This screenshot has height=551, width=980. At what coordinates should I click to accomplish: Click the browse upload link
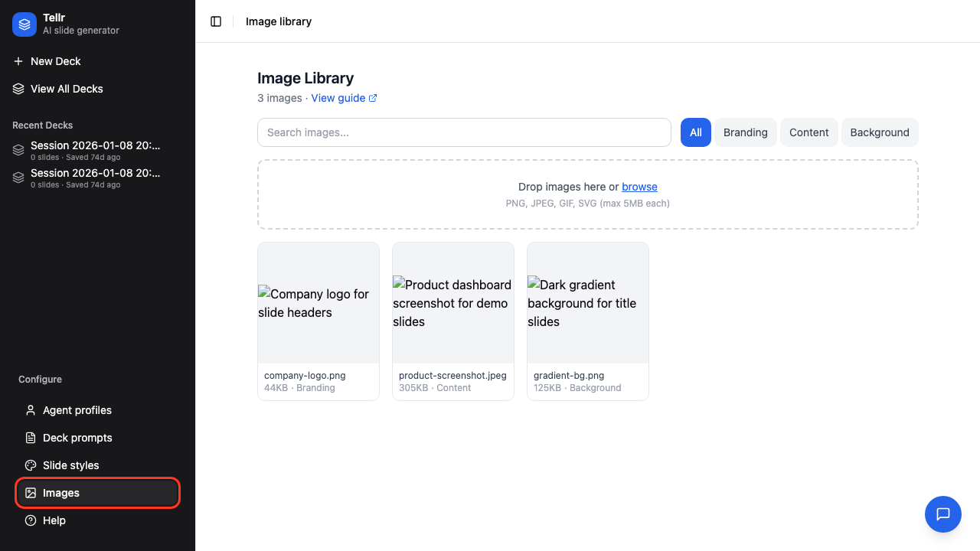click(639, 187)
